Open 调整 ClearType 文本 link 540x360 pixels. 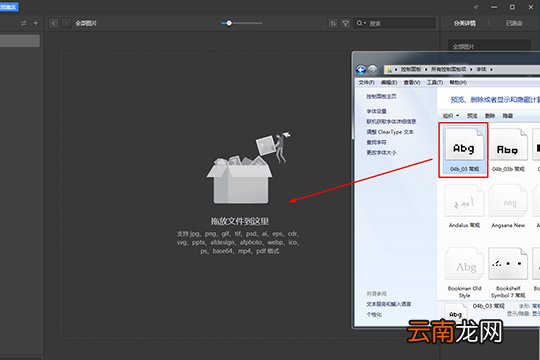pos(390,132)
